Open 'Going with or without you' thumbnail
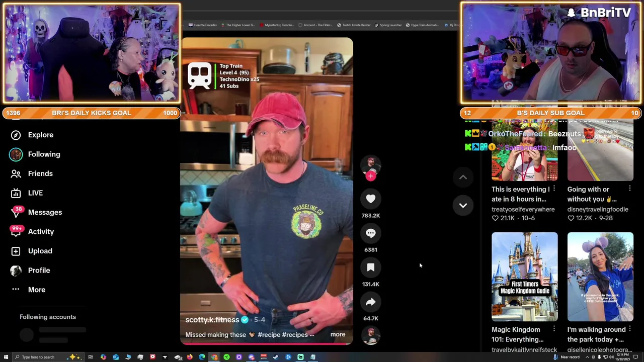Image resolution: width=644 pixels, height=362 pixels. 600,151
